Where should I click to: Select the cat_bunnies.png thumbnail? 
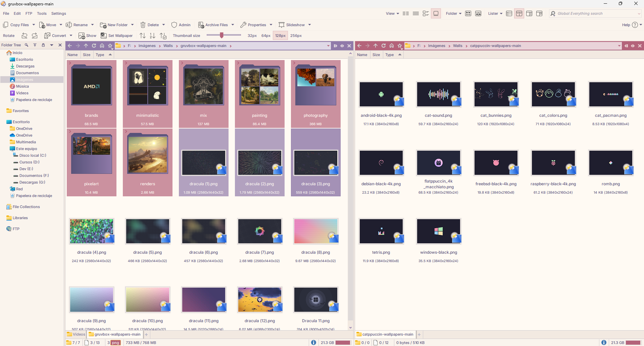496,95
